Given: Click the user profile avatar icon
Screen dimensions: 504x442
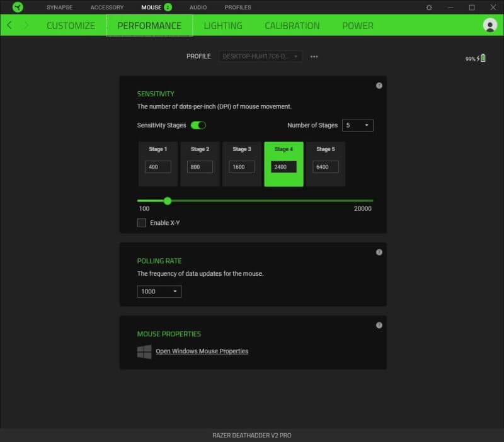Looking at the screenshot, I should pos(490,25).
